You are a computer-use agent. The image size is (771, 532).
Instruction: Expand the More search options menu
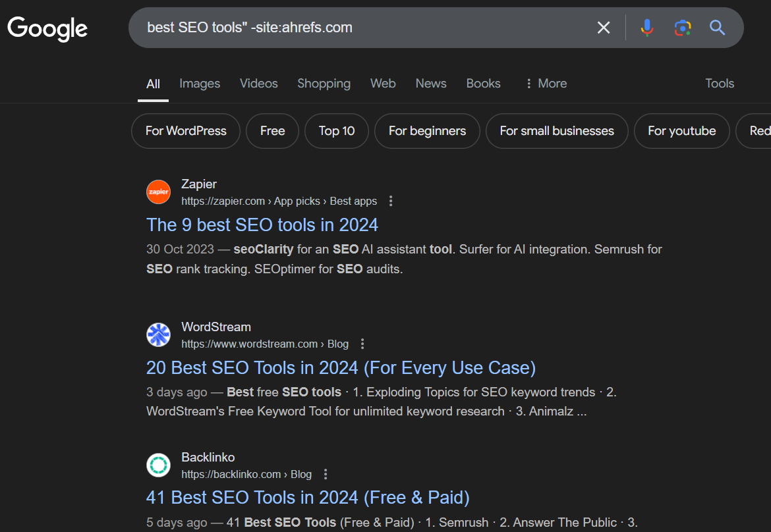click(x=546, y=84)
